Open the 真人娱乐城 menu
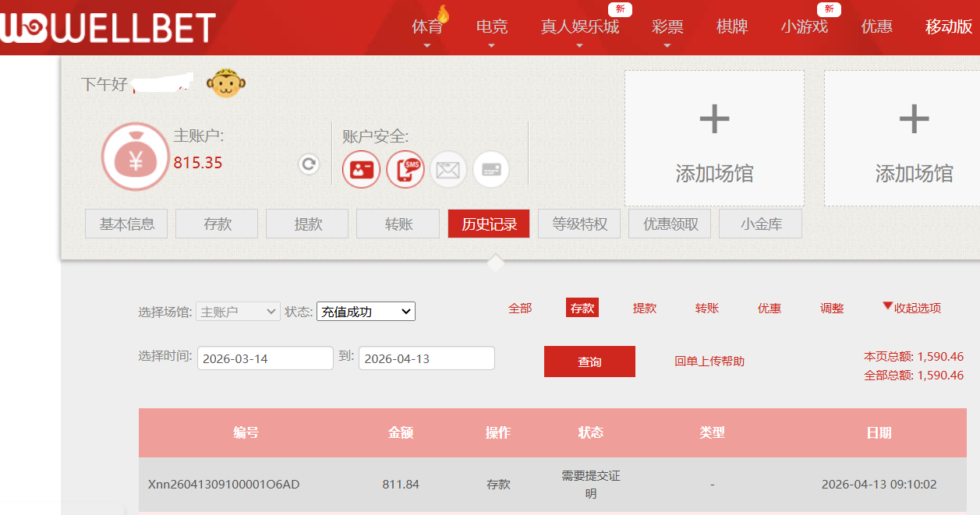Image resolution: width=980 pixels, height=515 pixels. click(579, 27)
